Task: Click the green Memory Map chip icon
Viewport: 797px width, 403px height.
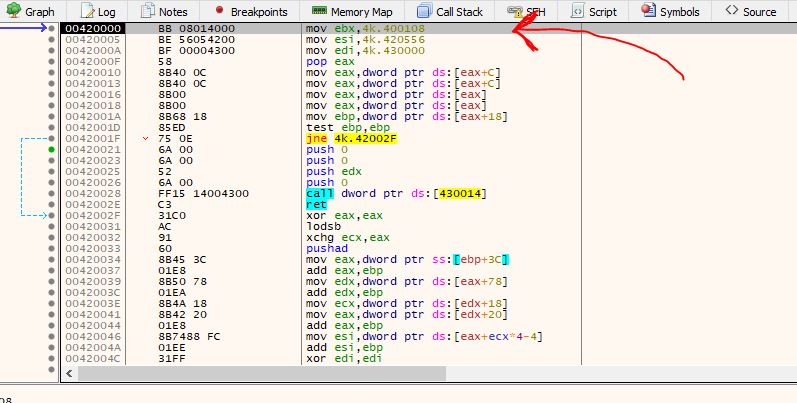Action: coord(319,11)
